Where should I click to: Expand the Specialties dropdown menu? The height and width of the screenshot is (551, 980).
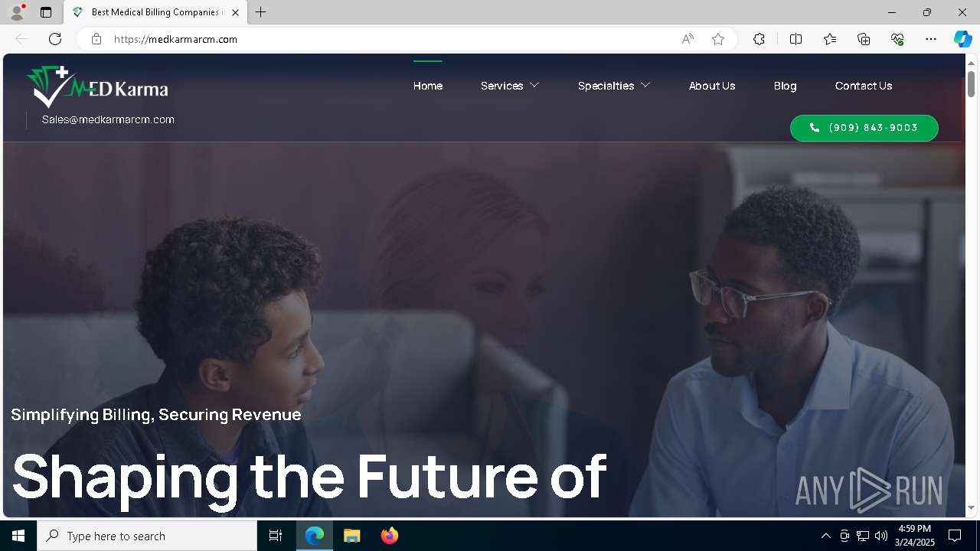click(x=614, y=86)
